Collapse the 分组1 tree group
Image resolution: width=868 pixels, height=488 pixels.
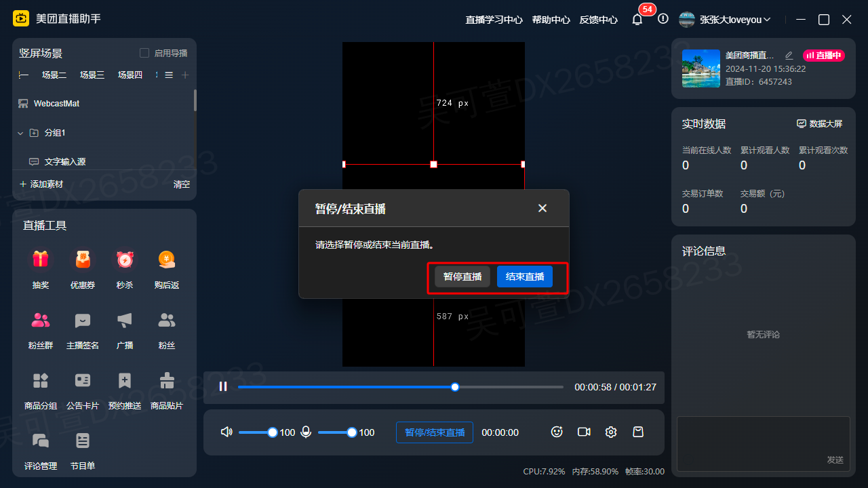(x=20, y=133)
